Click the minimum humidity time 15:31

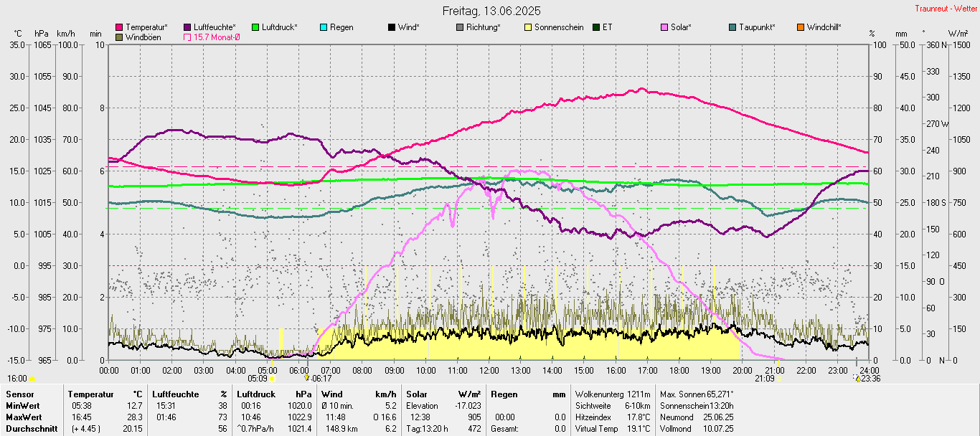click(x=166, y=406)
